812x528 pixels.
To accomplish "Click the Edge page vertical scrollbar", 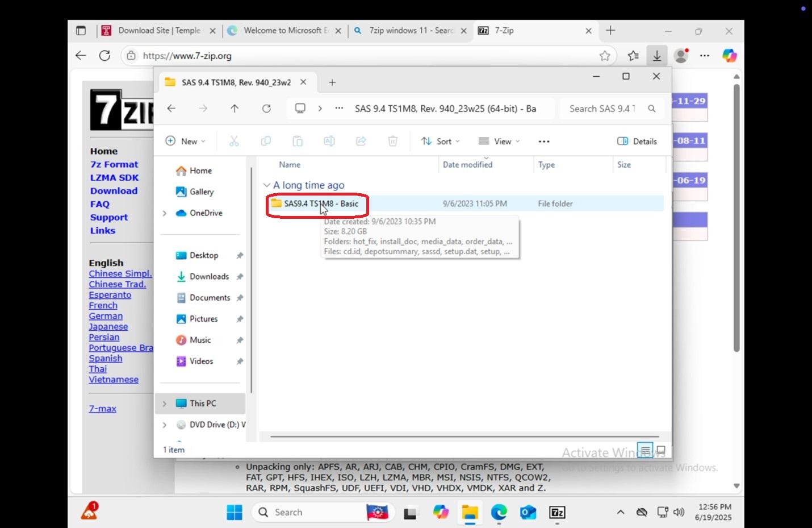I will [736, 219].
